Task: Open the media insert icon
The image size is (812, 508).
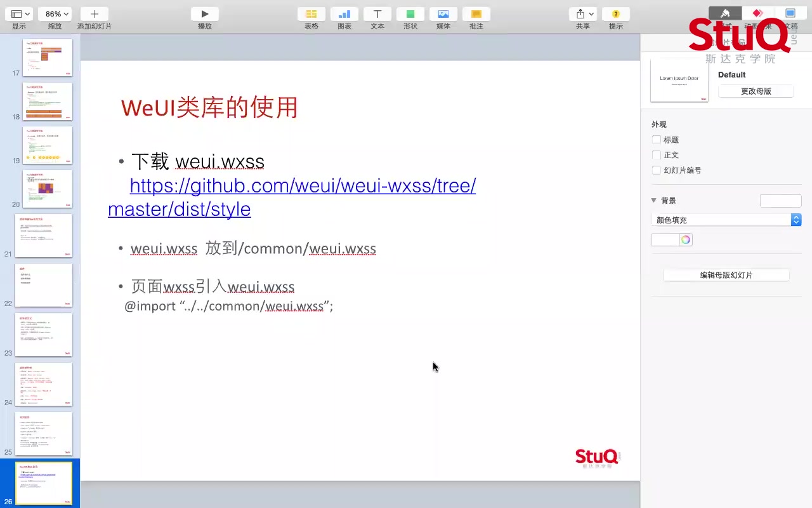Action: pos(443,14)
